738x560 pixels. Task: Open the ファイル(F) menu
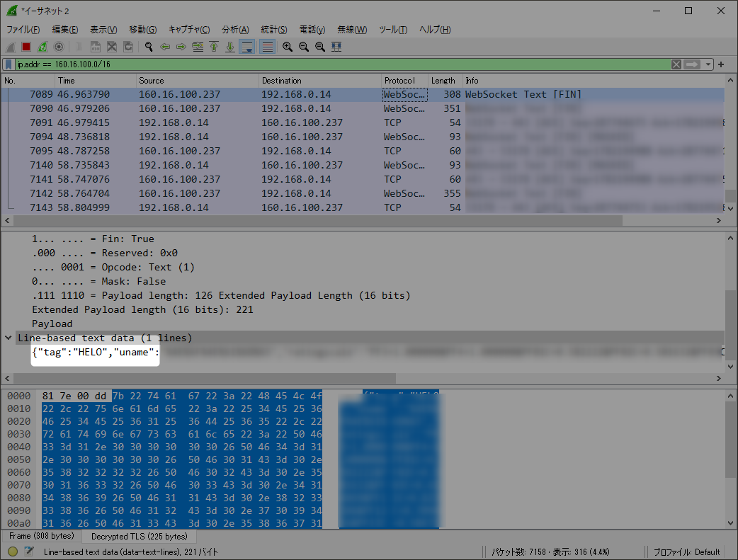pyautogui.click(x=23, y=29)
